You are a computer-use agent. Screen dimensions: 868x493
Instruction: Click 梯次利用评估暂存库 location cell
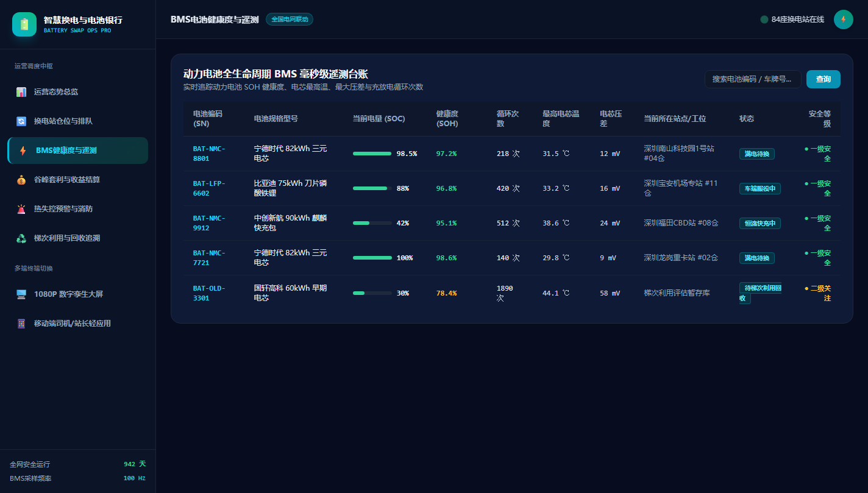point(677,293)
